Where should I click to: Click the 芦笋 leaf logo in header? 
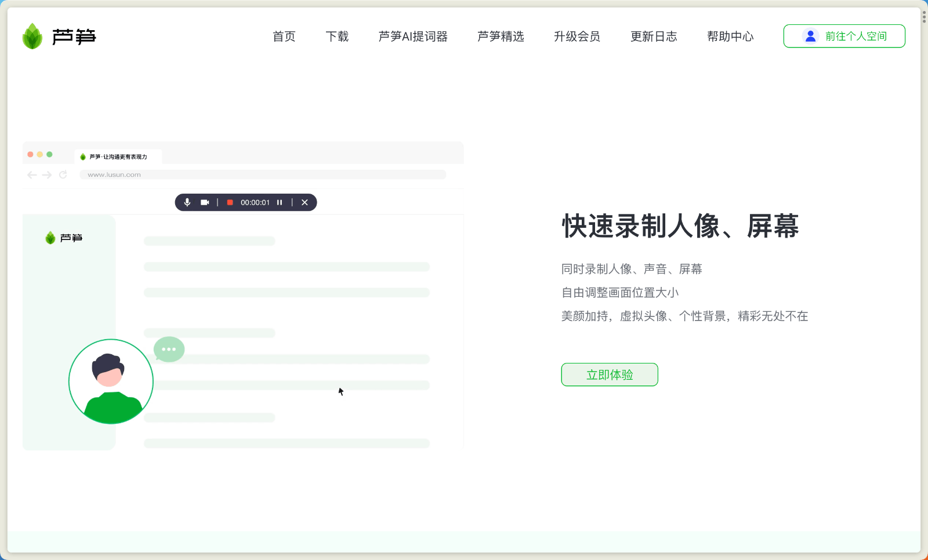[x=32, y=37]
